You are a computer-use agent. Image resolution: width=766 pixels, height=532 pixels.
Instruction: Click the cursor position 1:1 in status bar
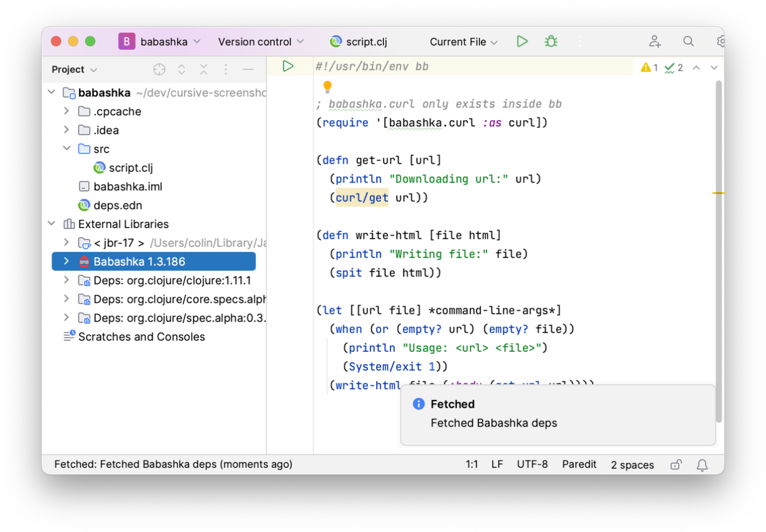pyautogui.click(x=472, y=464)
